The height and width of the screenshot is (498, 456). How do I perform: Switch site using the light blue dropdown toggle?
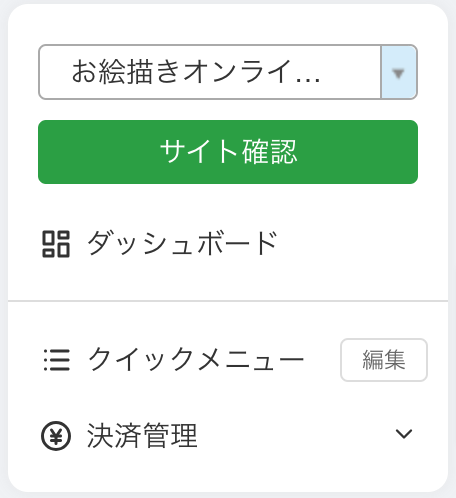[399, 72]
